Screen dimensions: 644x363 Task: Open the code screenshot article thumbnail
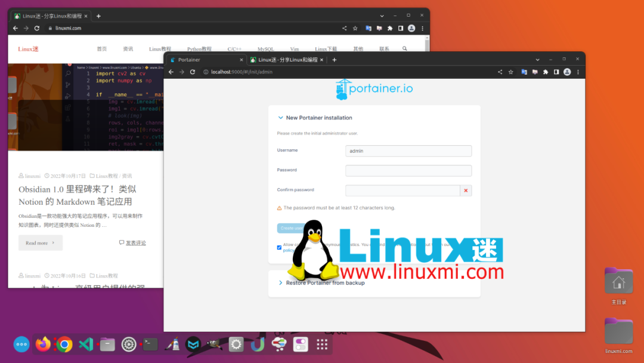coord(85,107)
